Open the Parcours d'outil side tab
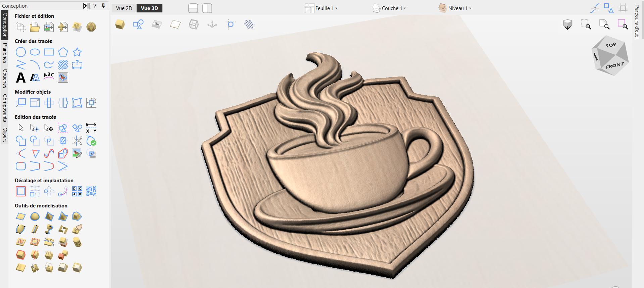The image size is (644, 288). (x=637, y=22)
